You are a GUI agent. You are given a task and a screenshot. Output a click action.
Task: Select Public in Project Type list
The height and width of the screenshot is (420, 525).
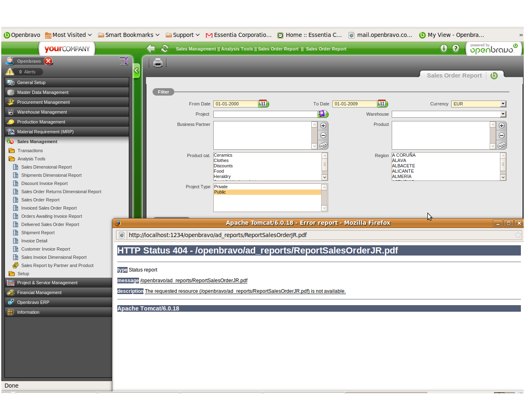[x=267, y=192]
